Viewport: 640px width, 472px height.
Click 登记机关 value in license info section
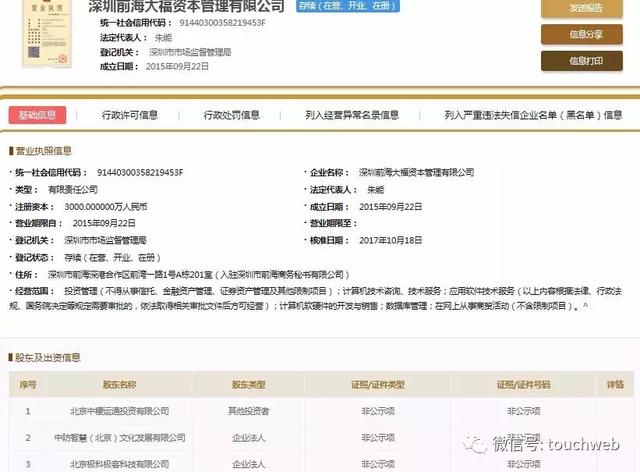[x=105, y=240]
